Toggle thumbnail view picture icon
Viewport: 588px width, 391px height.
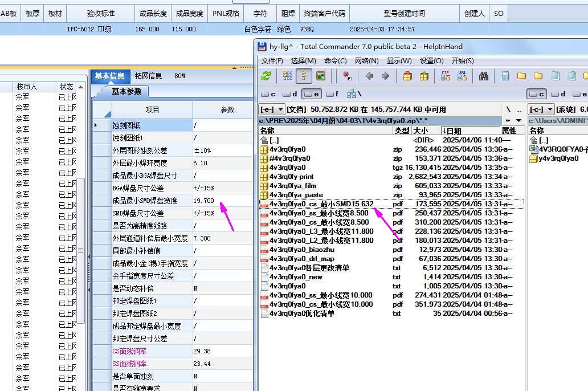click(321, 76)
